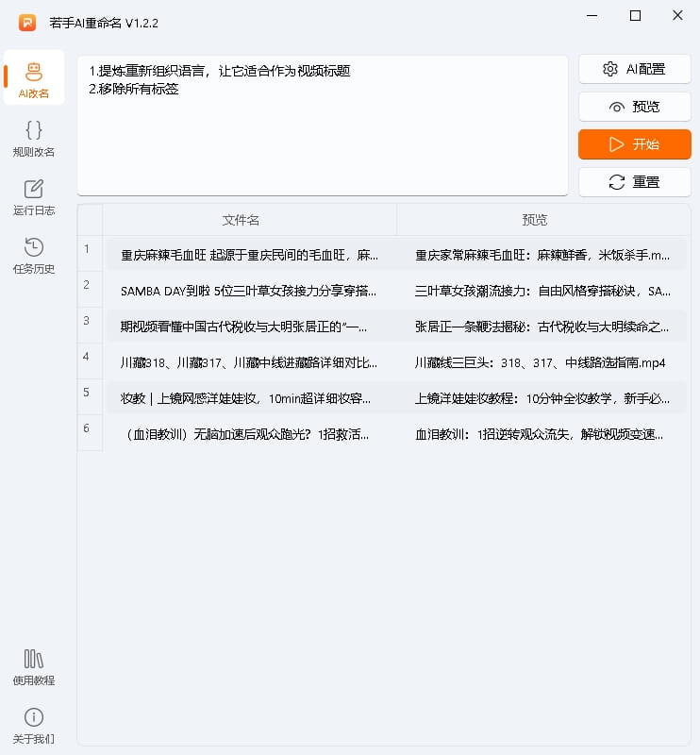Viewport: 700px width, 755px height.
Task: Click the 预览 preview button
Action: 635,107
